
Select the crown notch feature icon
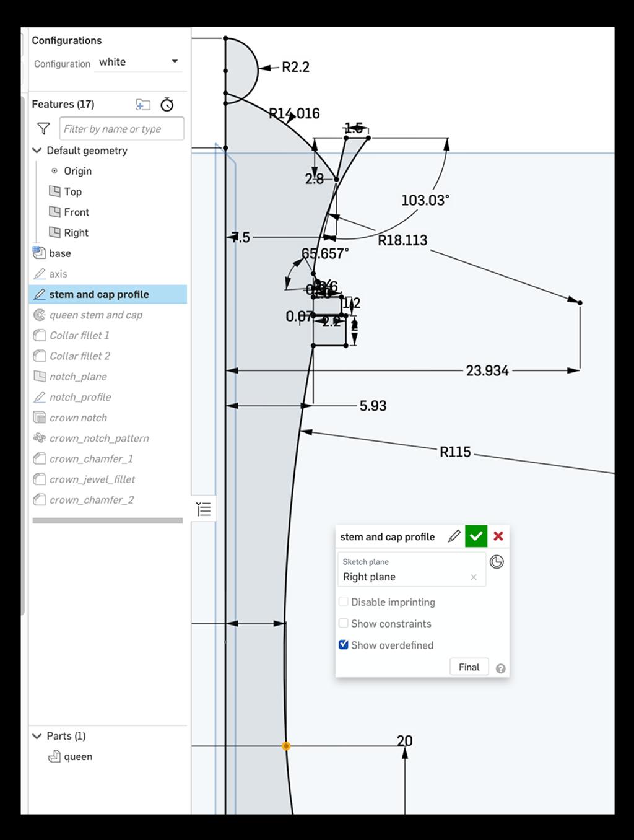(40, 418)
